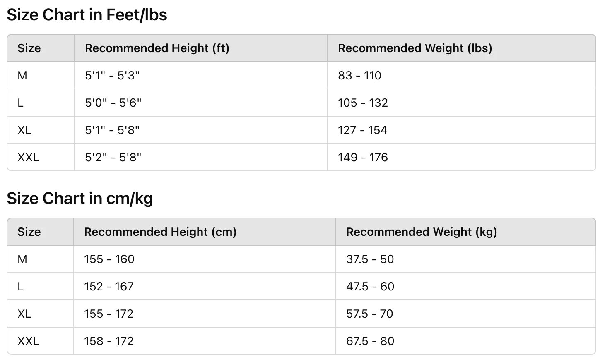612x364 pixels.
Task: Click the "Size Chart in Feet/lbs" heading
Action: [87, 15]
